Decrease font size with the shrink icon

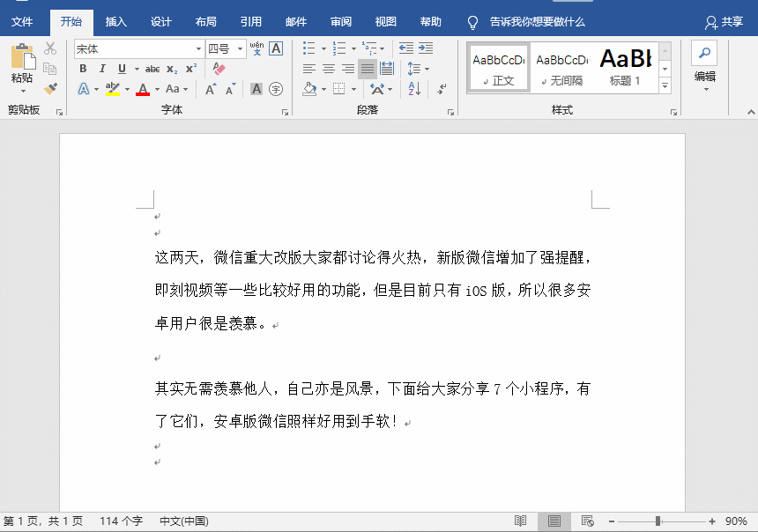(x=231, y=89)
